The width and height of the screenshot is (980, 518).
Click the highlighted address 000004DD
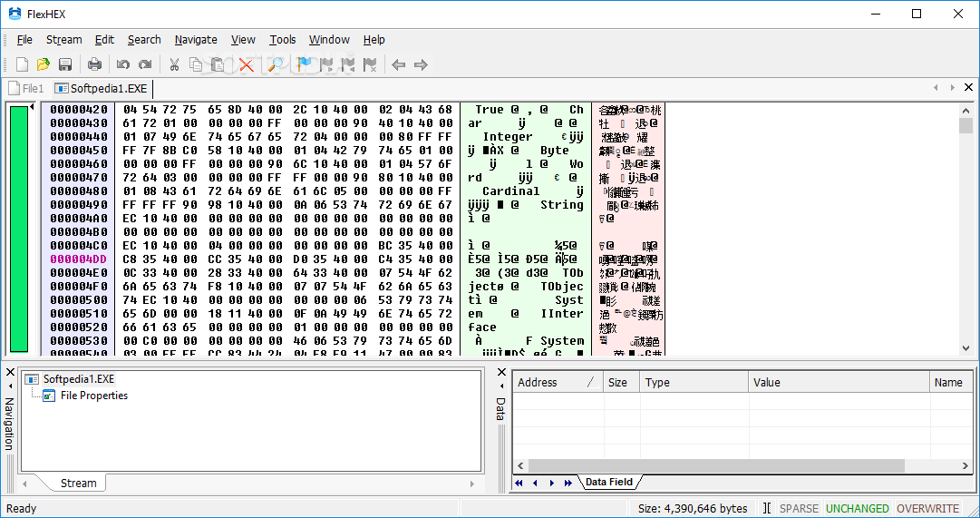click(x=79, y=259)
